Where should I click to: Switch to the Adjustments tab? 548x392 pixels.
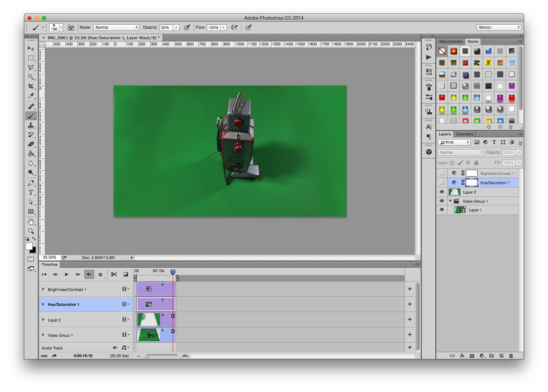click(451, 41)
